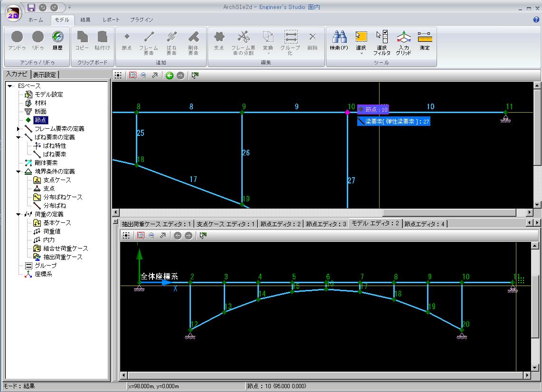Open 抽出荷重ケース エディタ：1 tab
This screenshot has width=542, height=392.
(157, 224)
